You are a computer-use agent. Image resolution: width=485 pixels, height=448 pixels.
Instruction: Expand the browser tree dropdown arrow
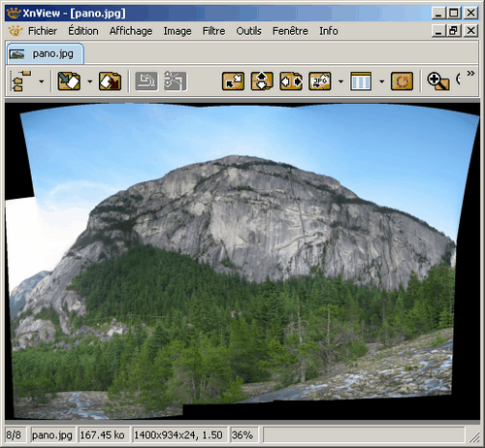42,81
